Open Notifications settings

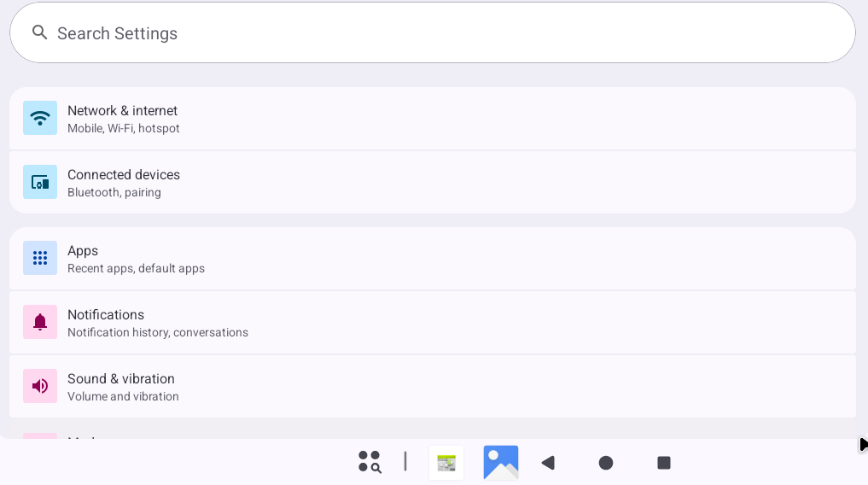click(433, 323)
